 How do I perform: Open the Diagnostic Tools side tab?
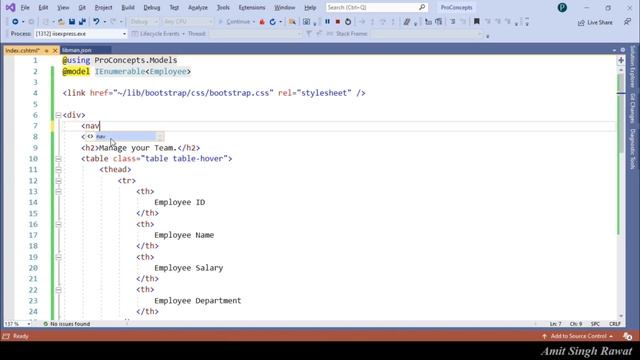click(633, 149)
